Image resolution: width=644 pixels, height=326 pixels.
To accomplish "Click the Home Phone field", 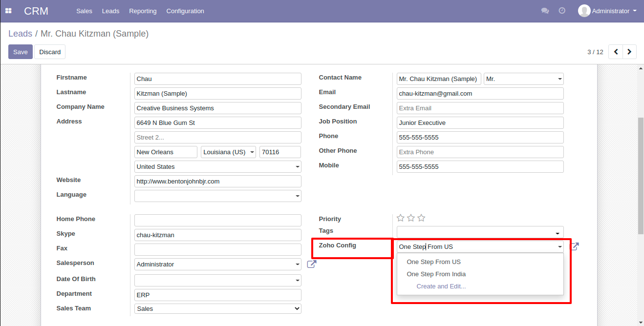I will point(218,220).
